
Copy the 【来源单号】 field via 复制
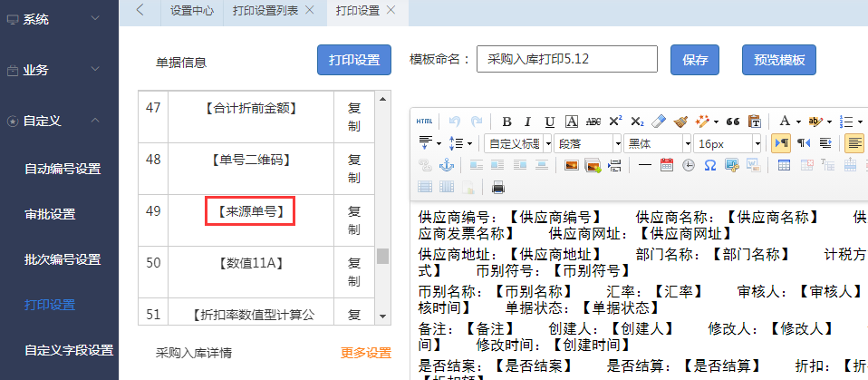click(354, 220)
